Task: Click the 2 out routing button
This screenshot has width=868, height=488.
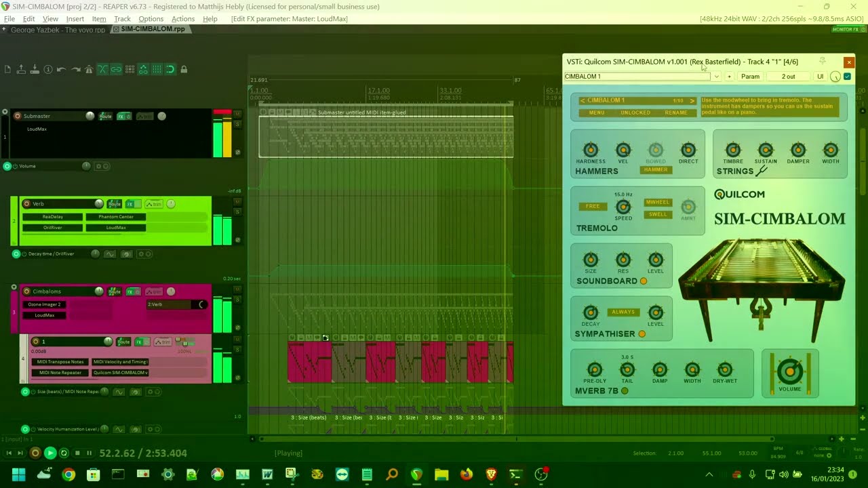Action: click(789, 77)
